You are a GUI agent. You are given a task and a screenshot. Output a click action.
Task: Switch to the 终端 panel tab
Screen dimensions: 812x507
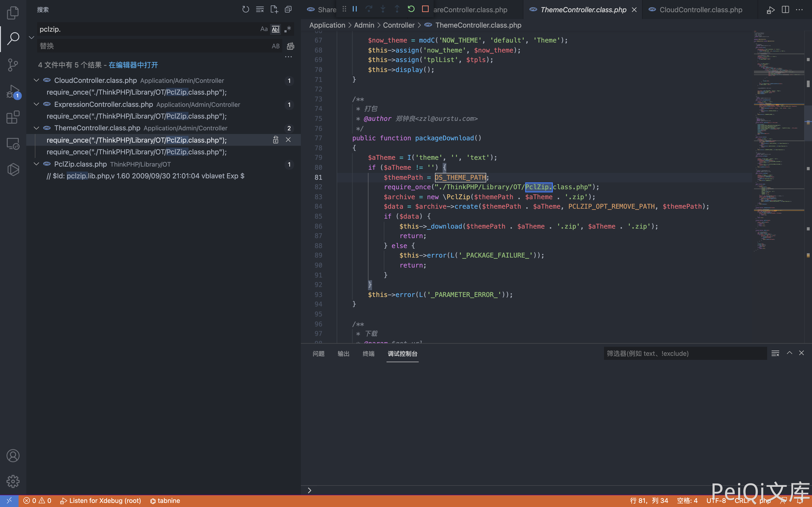point(368,354)
